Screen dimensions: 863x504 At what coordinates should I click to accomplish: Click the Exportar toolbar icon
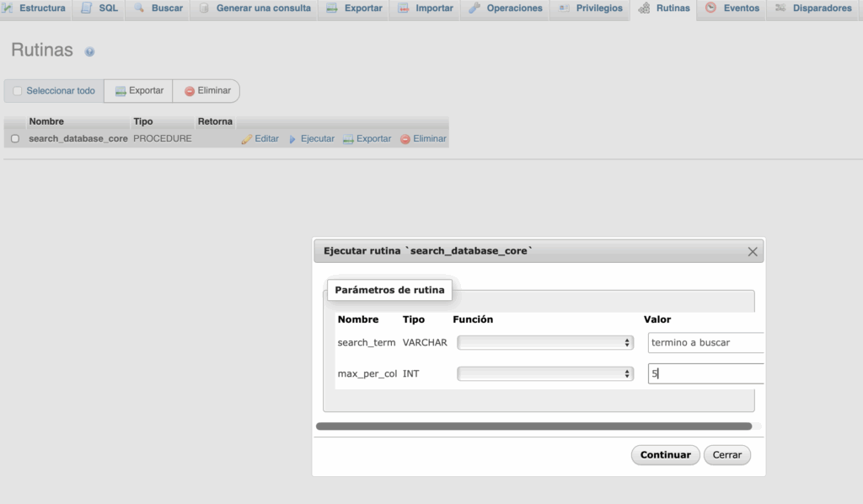coord(330,8)
